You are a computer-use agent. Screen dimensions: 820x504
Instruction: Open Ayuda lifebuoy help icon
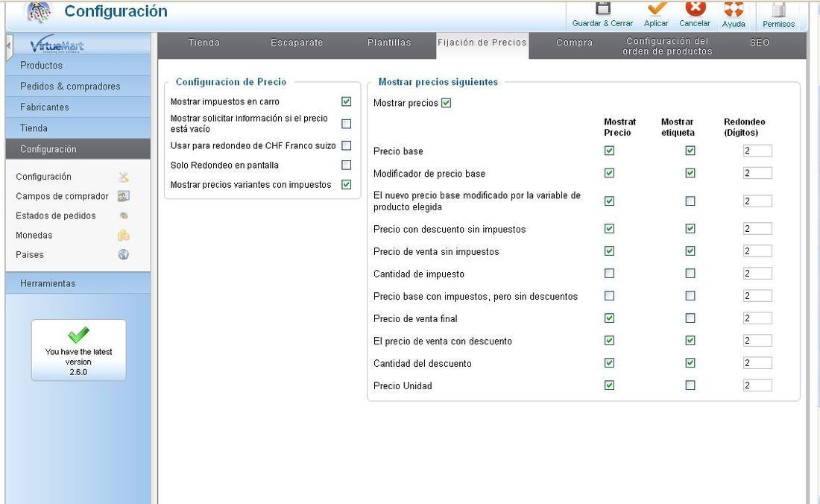(734, 8)
